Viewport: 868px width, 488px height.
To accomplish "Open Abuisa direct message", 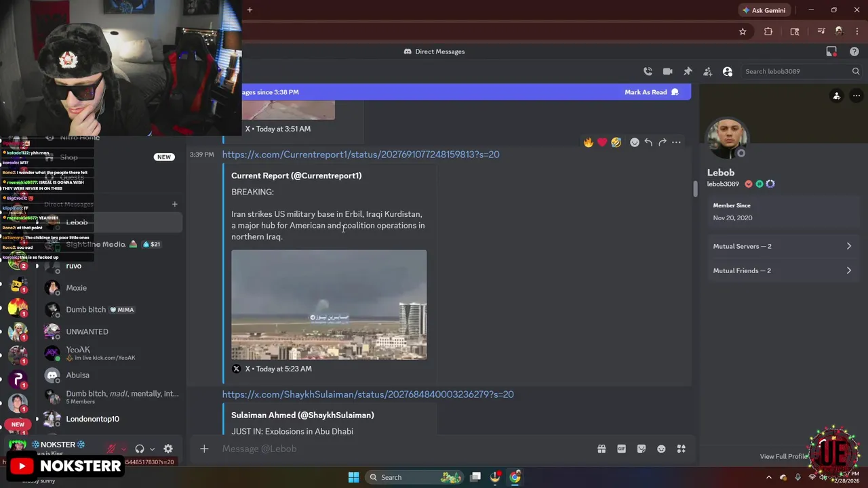I will coord(110,375).
